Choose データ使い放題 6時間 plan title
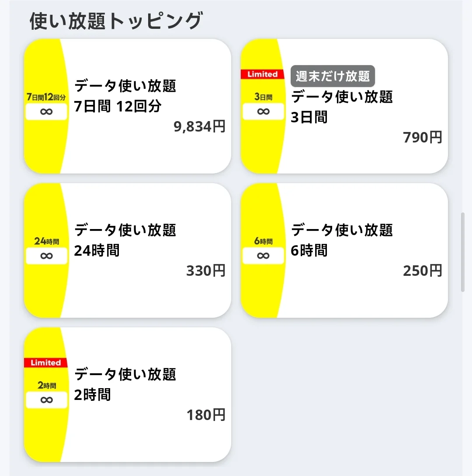 click(x=342, y=240)
